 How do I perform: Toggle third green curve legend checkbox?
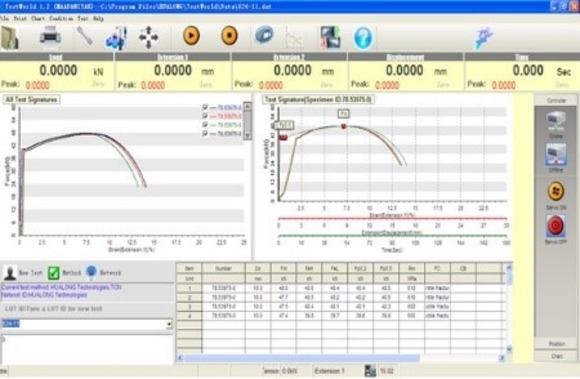coord(205,125)
